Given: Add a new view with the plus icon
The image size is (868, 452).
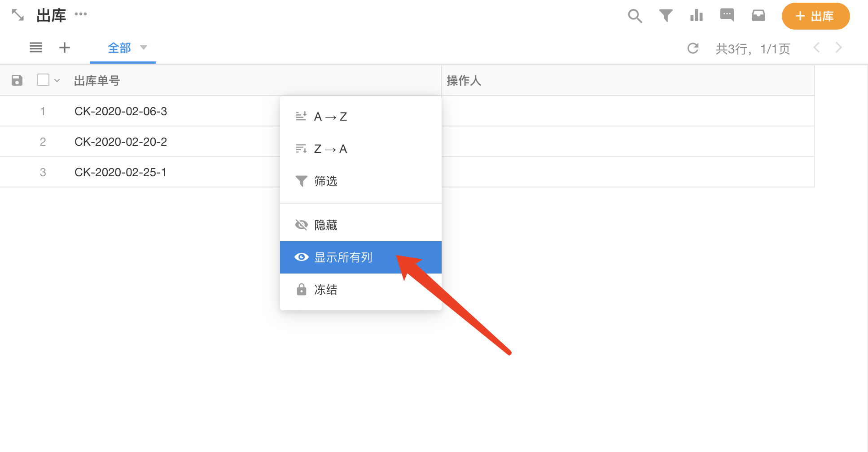Looking at the screenshot, I should click(x=65, y=48).
